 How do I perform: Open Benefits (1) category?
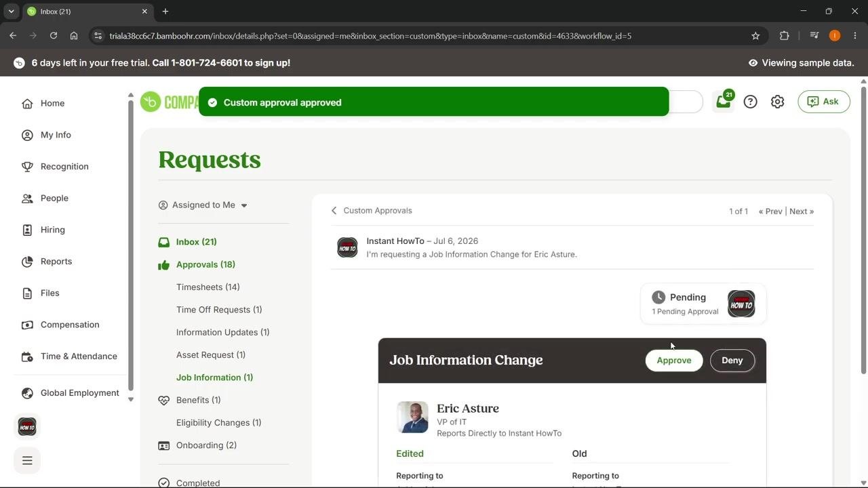point(198,400)
